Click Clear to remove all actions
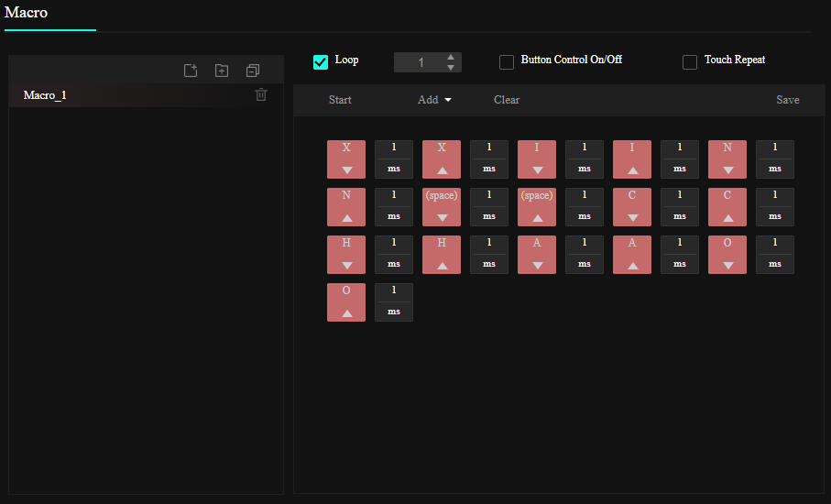The image size is (831, 504). click(x=507, y=100)
